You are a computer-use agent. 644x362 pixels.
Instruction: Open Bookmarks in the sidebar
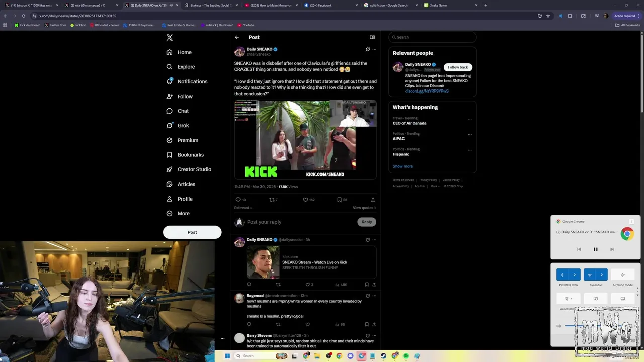click(x=185, y=155)
